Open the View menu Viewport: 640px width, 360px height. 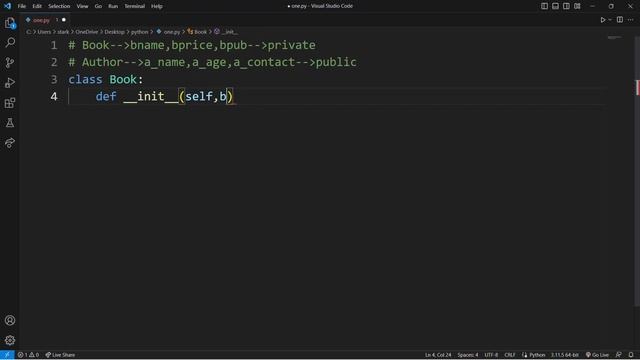(82, 6)
